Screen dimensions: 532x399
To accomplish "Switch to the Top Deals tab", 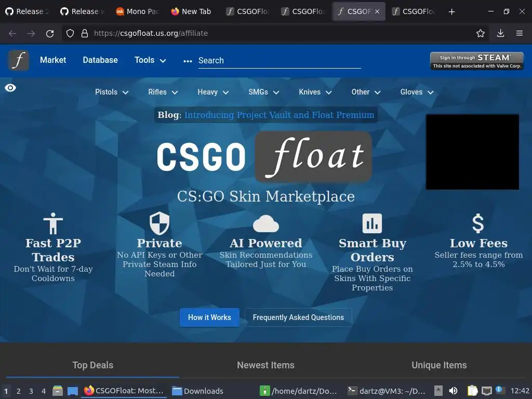I will (x=92, y=365).
